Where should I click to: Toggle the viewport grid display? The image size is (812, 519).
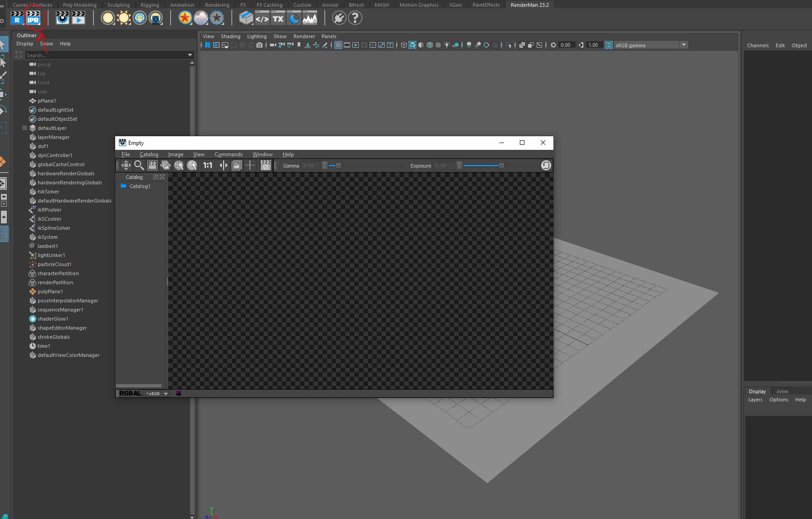pyautogui.click(x=338, y=45)
